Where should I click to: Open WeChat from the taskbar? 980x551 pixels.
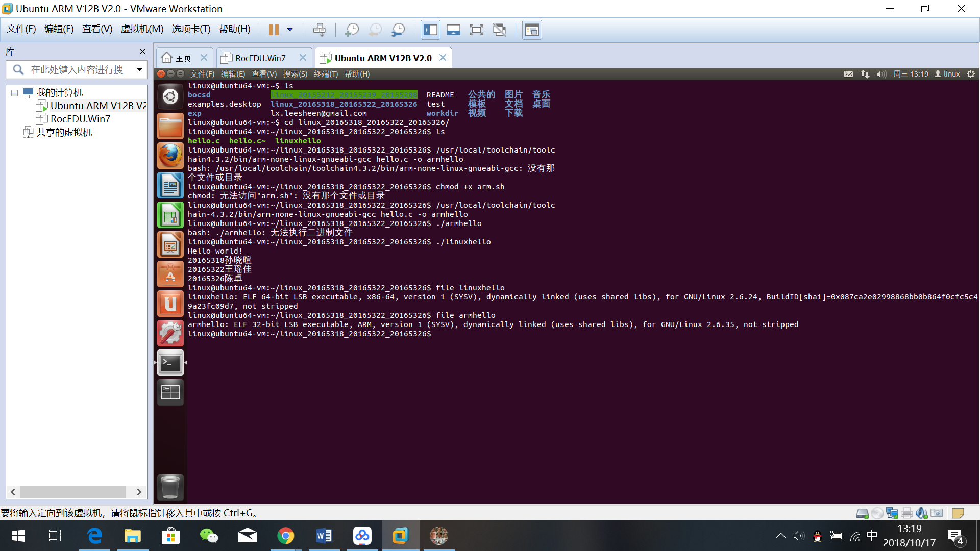tap(209, 536)
